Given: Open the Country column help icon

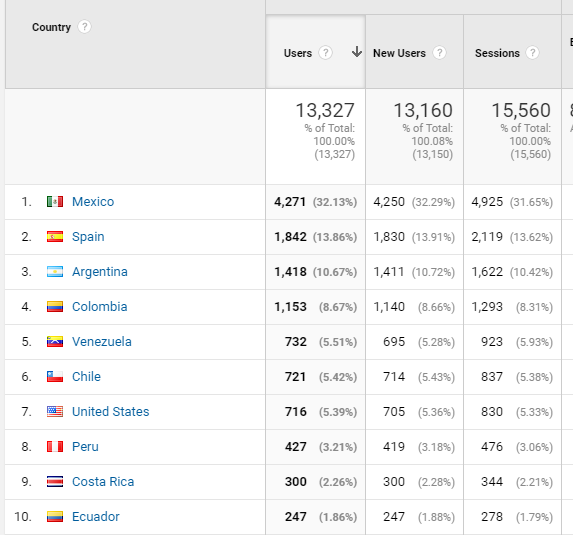Looking at the screenshot, I should tap(84, 27).
